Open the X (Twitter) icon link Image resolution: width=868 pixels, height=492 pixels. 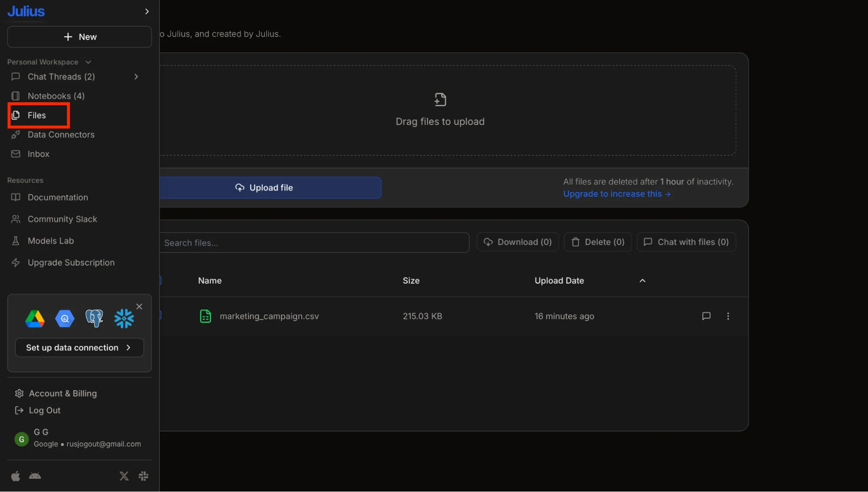click(x=124, y=477)
